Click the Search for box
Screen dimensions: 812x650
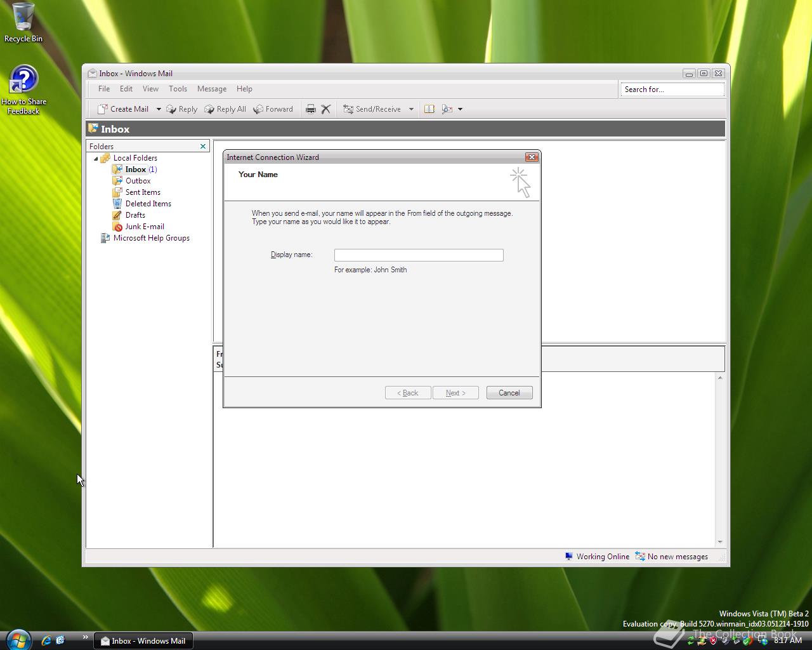coord(671,90)
